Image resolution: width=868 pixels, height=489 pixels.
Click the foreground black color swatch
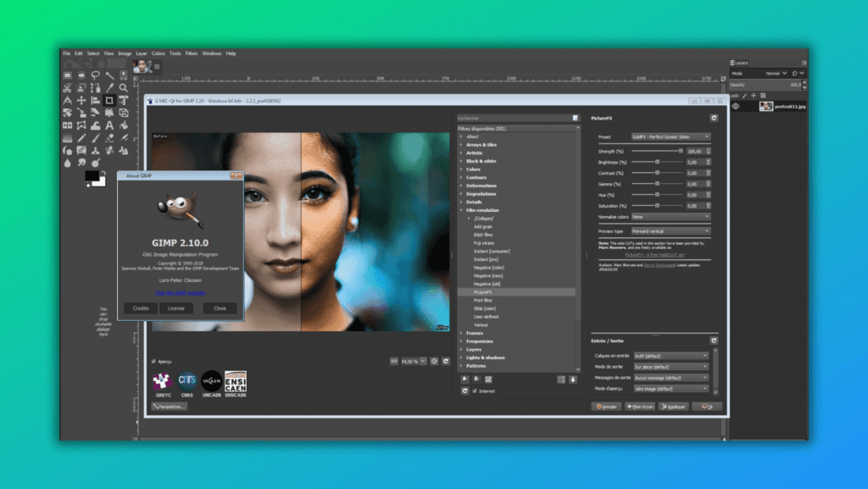pyautogui.click(x=92, y=176)
